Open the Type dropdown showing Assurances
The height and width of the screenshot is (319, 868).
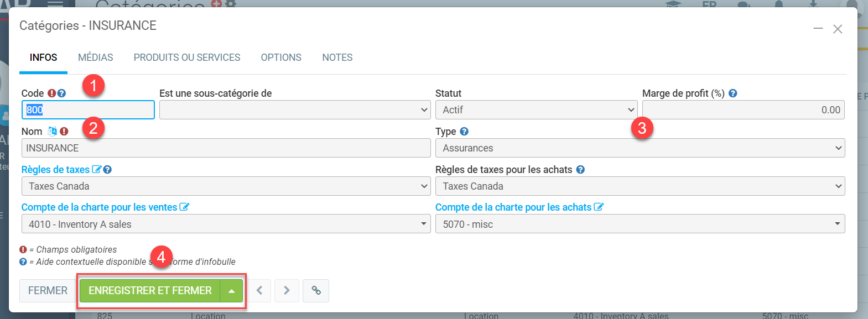640,148
